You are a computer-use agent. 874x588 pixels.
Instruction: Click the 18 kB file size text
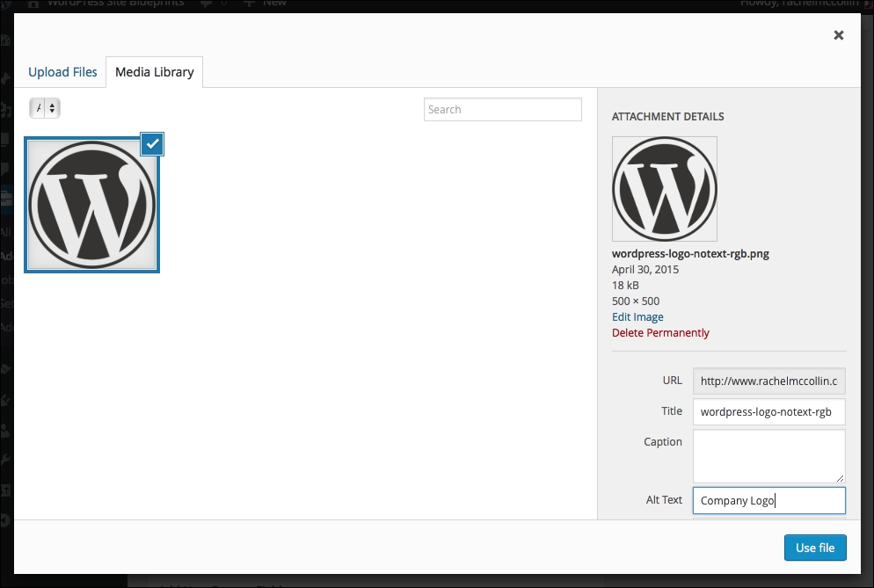625,285
